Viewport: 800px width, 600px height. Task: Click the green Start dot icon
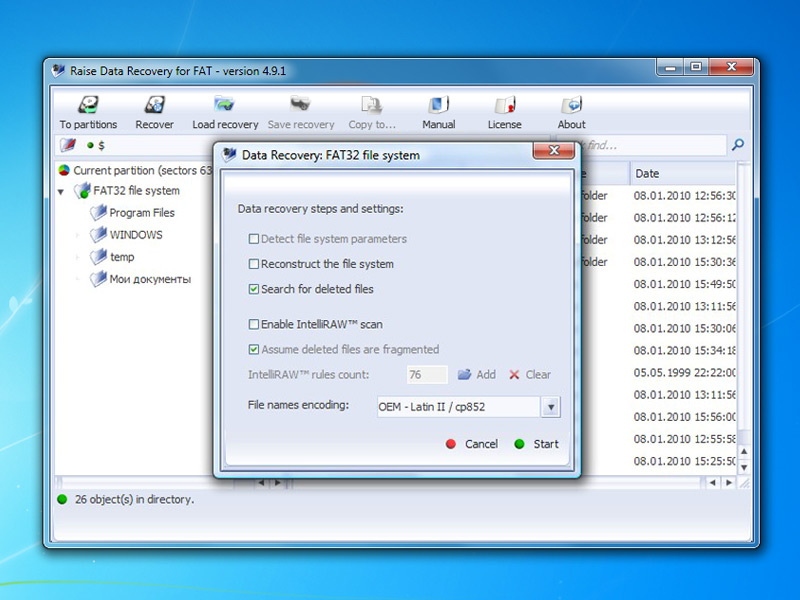(519, 444)
